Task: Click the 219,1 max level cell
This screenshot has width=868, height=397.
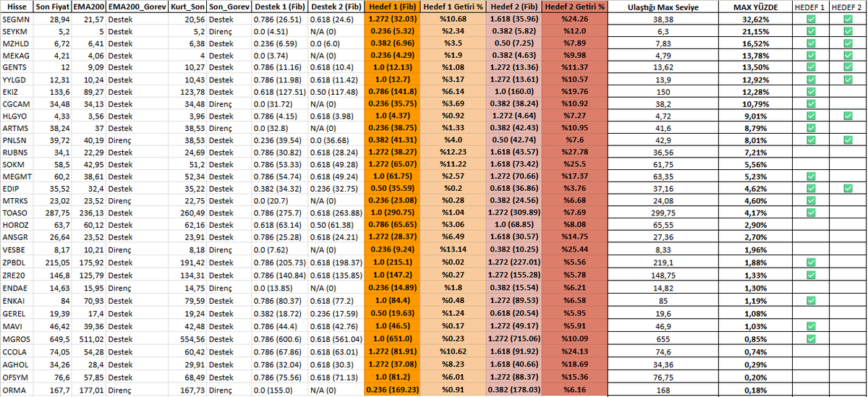Action: pos(663,262)
